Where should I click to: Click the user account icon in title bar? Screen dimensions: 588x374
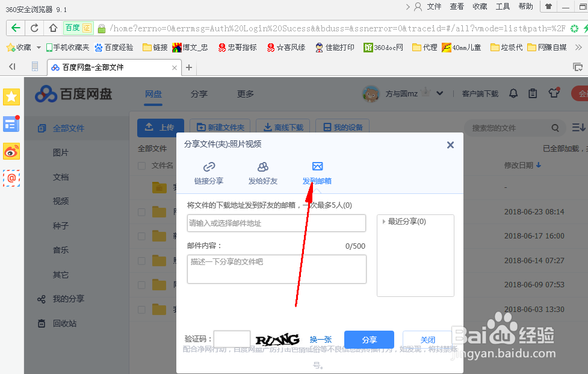coord(418,7)
